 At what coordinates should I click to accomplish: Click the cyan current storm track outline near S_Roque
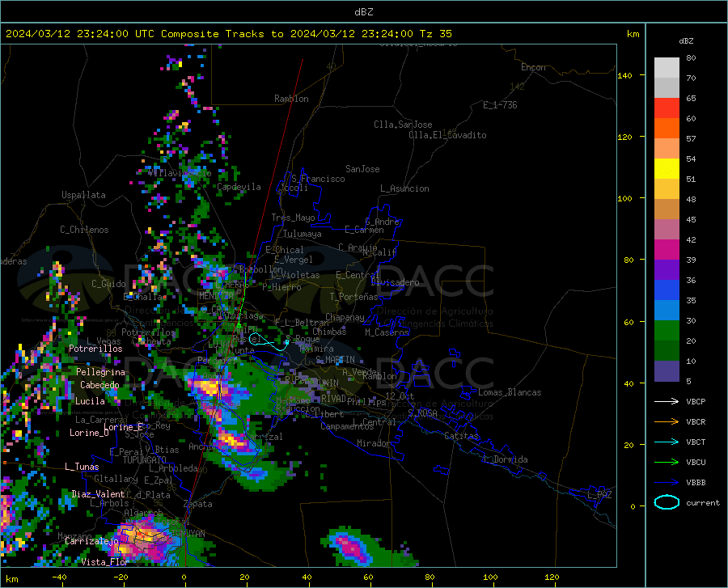click(x=269, y=341)
